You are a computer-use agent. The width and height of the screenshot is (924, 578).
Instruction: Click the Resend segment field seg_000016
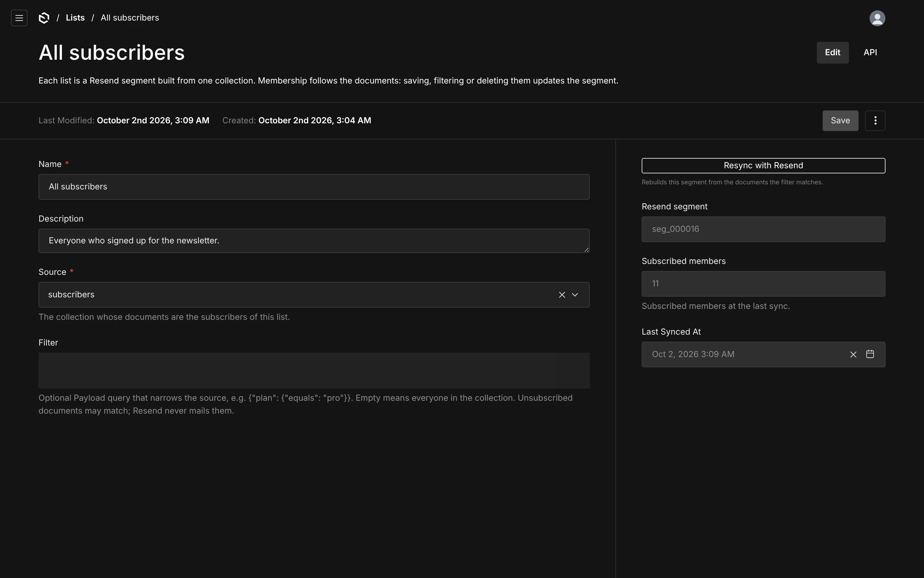pyautogui.click(x=763, y=229)
